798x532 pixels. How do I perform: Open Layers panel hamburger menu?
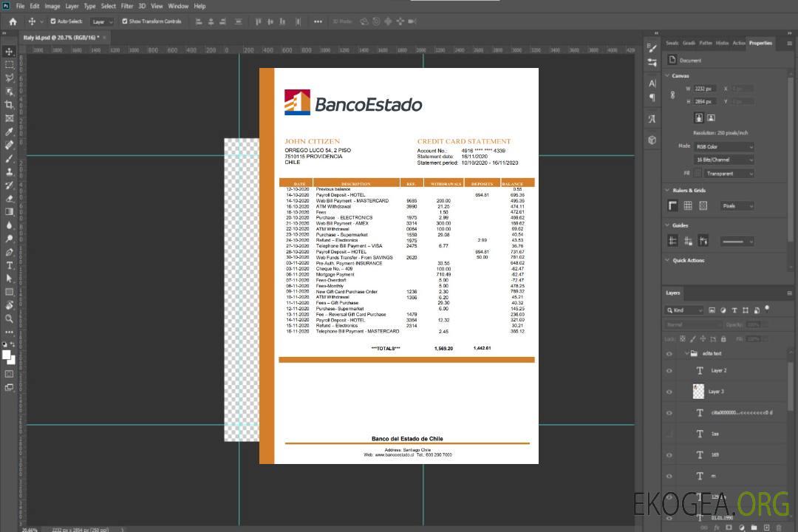click(x=789, y=293)
